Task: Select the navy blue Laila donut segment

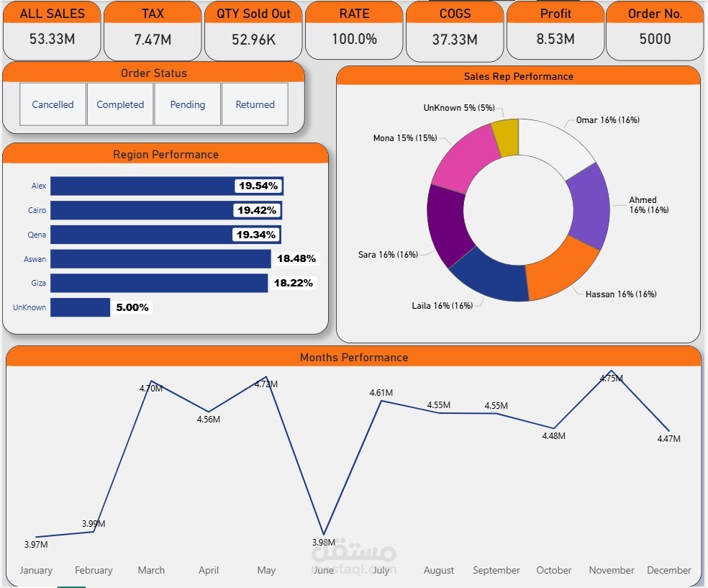Action: 491,279
